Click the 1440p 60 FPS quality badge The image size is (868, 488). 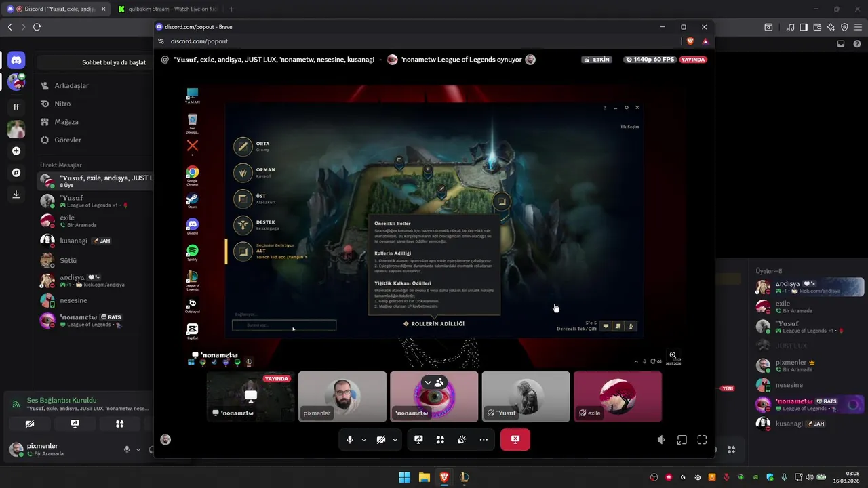[x=650, y=60]
